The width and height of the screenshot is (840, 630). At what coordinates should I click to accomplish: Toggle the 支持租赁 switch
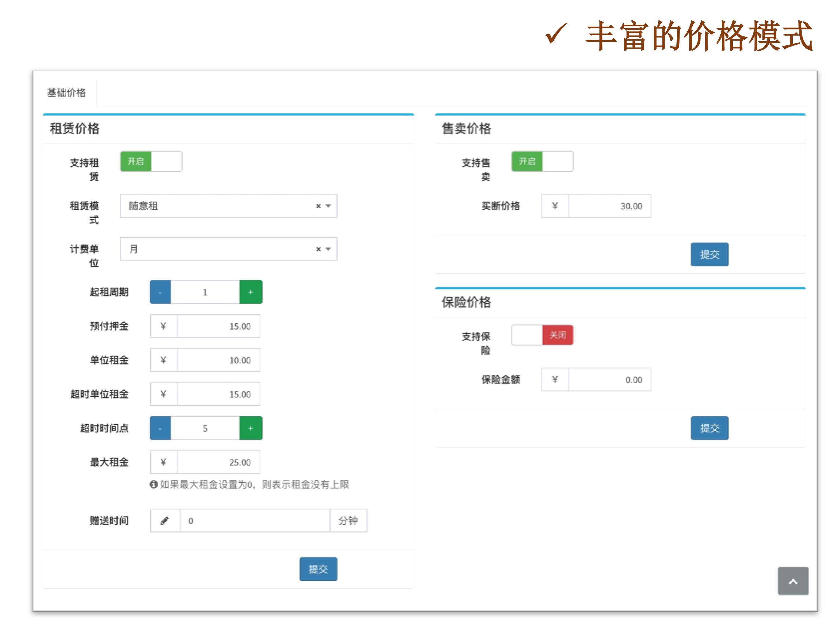[151, 161]
